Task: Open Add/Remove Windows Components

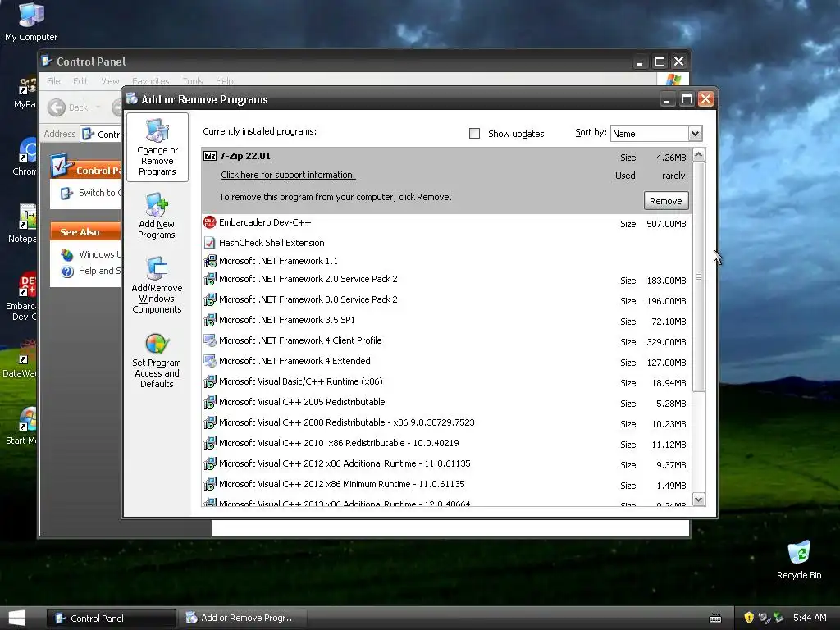Action: [157, 285]
